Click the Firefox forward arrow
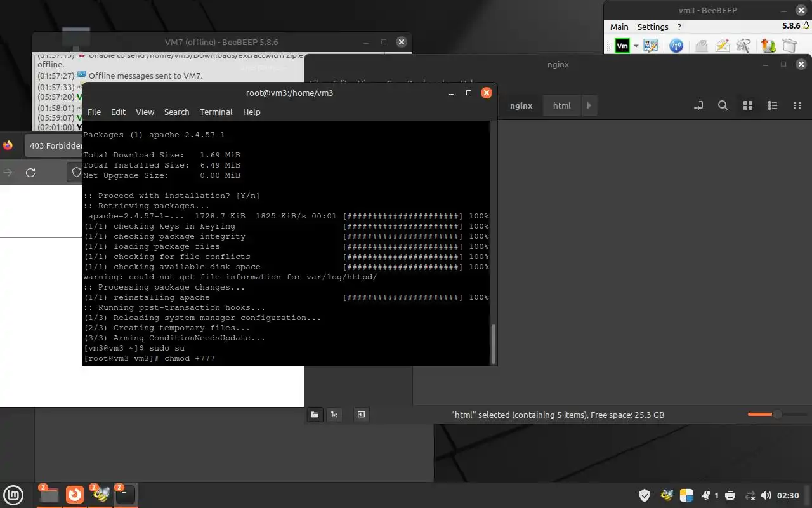Screen dimensions: 812x508 pos(8,172)
